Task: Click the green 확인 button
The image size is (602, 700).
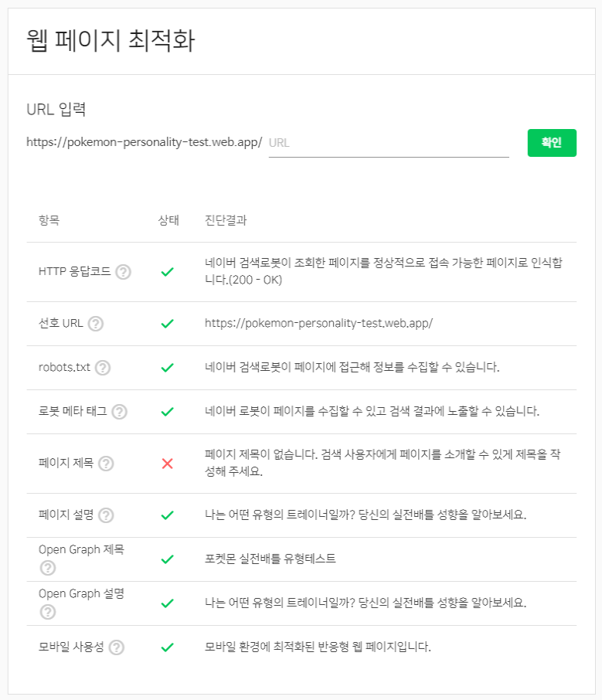Action: (552, 143)
